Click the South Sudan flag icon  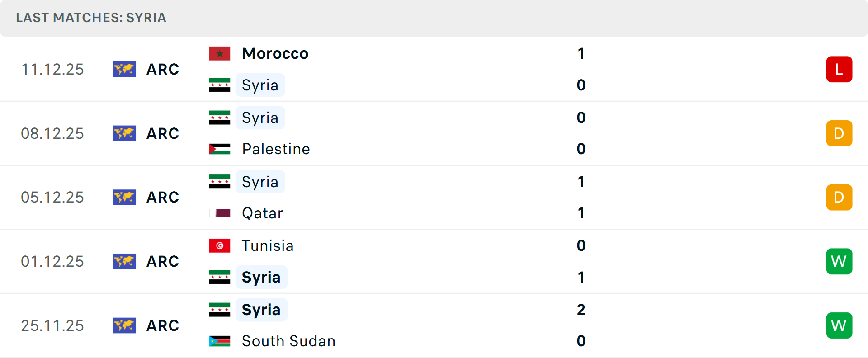[x=220, y=341]
